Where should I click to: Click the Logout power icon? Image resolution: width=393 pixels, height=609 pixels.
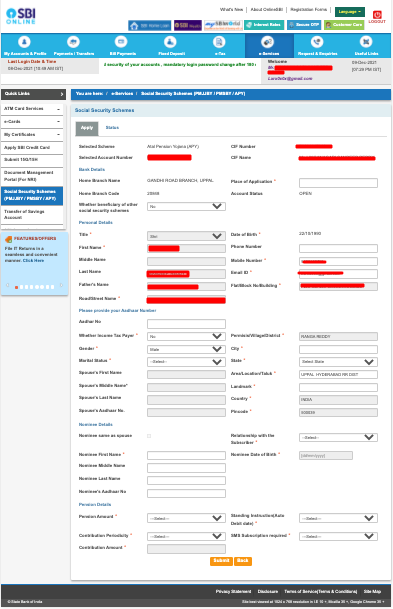[377, 15]
